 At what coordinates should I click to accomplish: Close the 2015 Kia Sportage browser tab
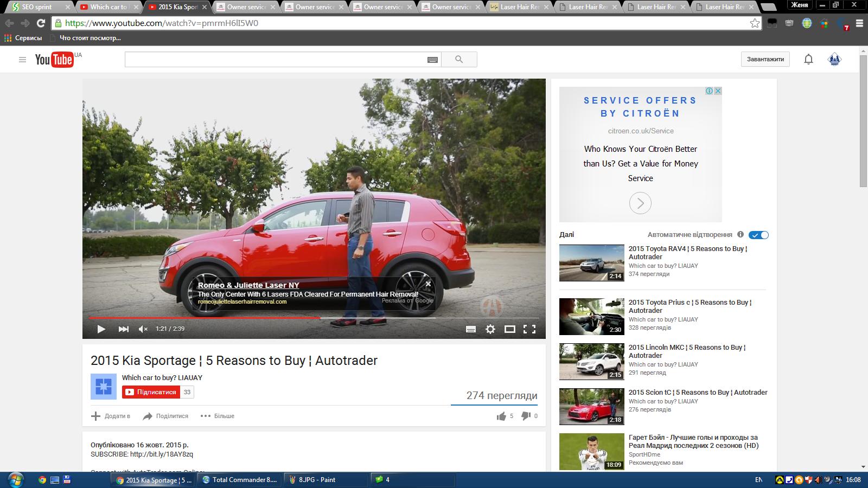coord(204,7)
